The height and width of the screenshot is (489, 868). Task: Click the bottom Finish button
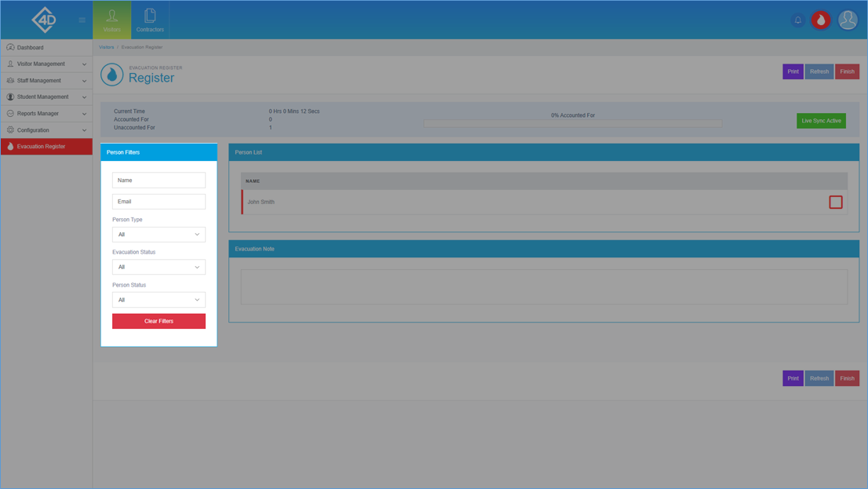pos(847,378)
